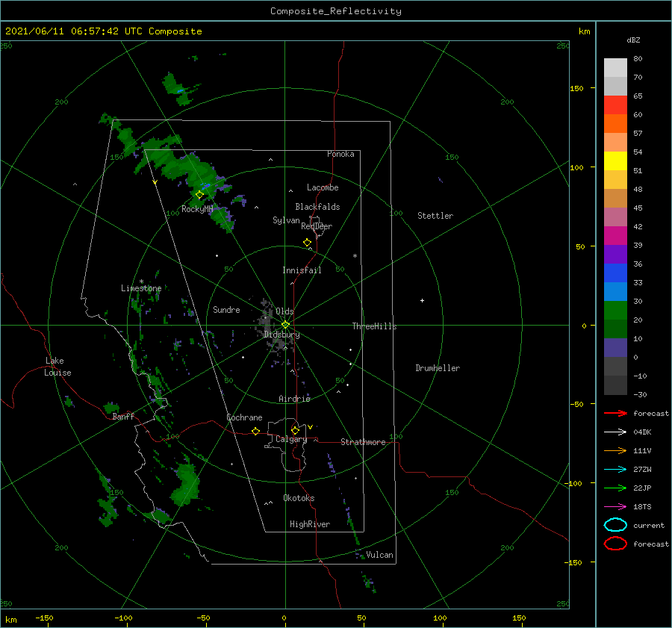Click the Vulcan town label
The height and width of the screenshot is (628, 672).
pyautogui.click(x=379, y=555)
